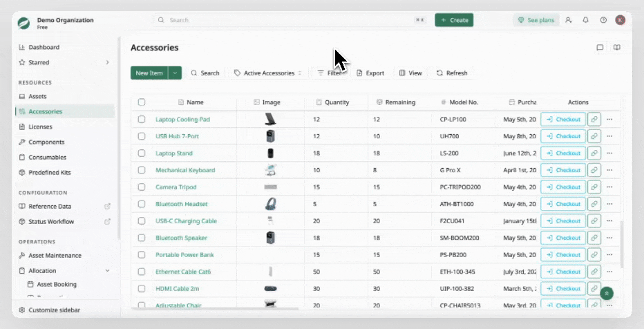Open the documentation book icon

(x=617, y=48)
